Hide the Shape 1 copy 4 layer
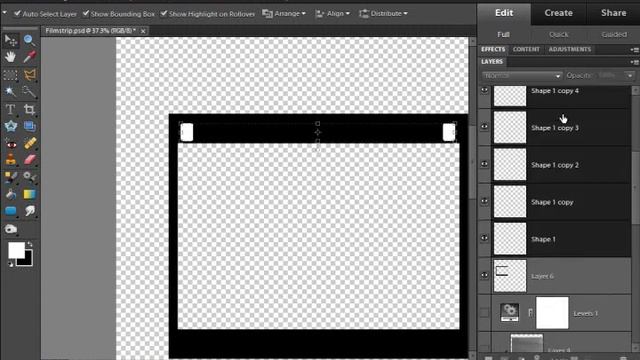Image resolution: width=640 pixels, height=360 pixels. click(484, 91)
